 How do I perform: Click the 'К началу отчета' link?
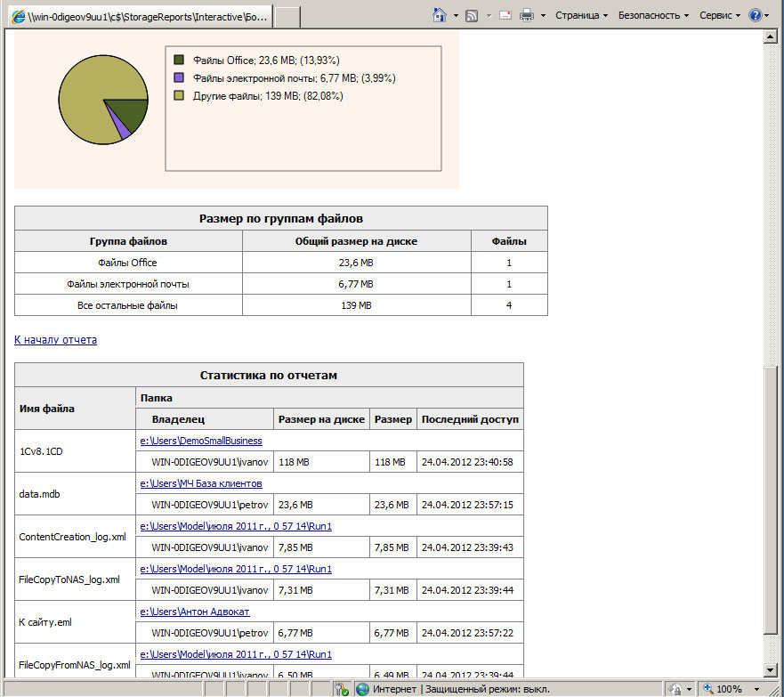[x=55, y=340]
